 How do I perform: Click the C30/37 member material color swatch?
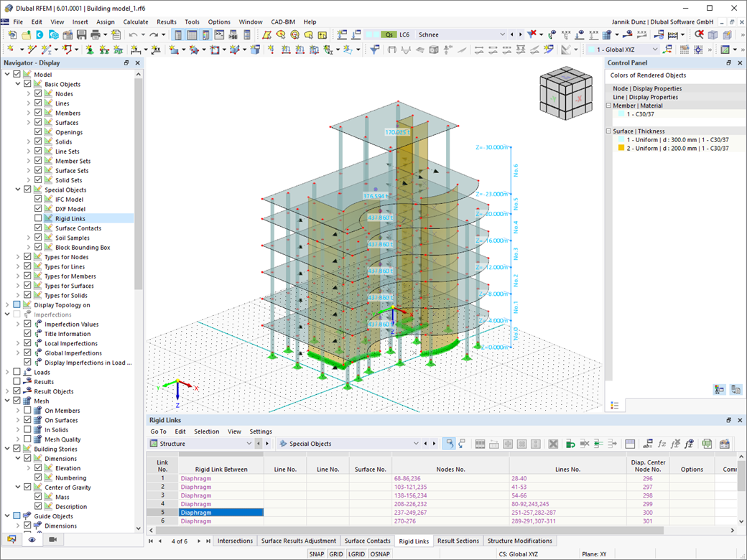point(621,114)
